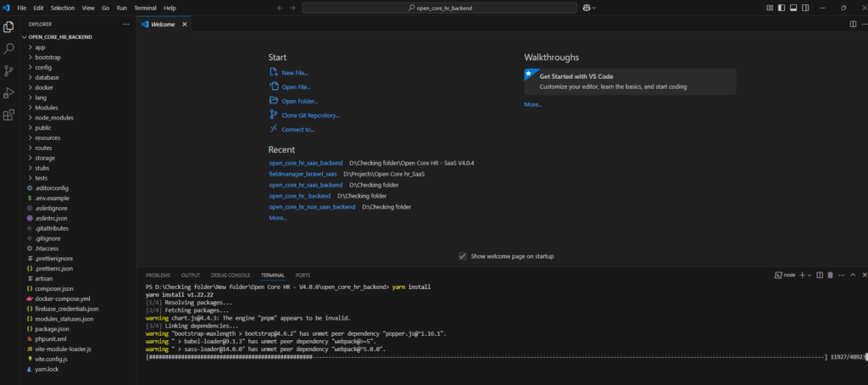The width and height of the screenshot is (868, 385).
Task: Click the Copilot icon in title bar
Action: point(587,8)
